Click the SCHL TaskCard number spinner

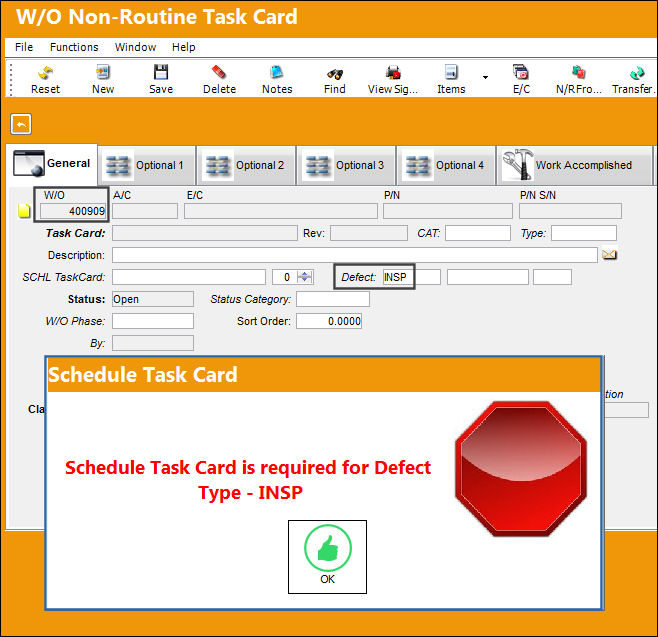click(305, 277)
